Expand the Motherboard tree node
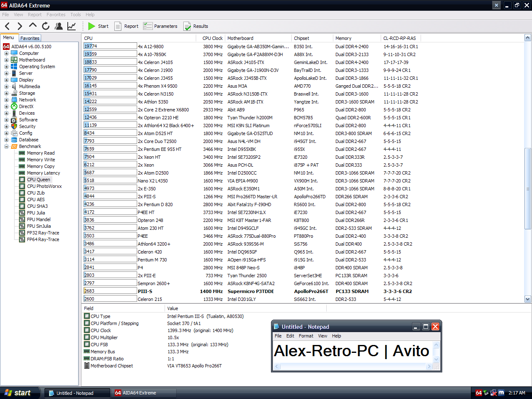Screen dimensions: 532x399 tap(6, 60)
